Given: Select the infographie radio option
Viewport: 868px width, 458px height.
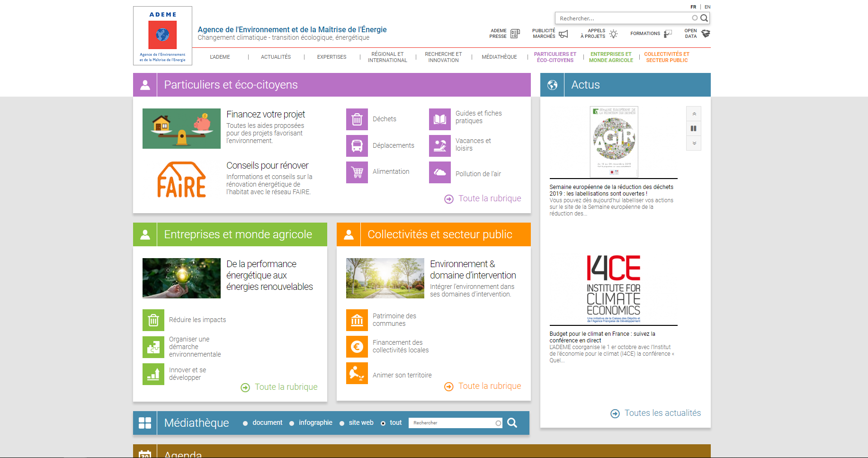Looking at the screenshot, I should [x=292, y=423].
